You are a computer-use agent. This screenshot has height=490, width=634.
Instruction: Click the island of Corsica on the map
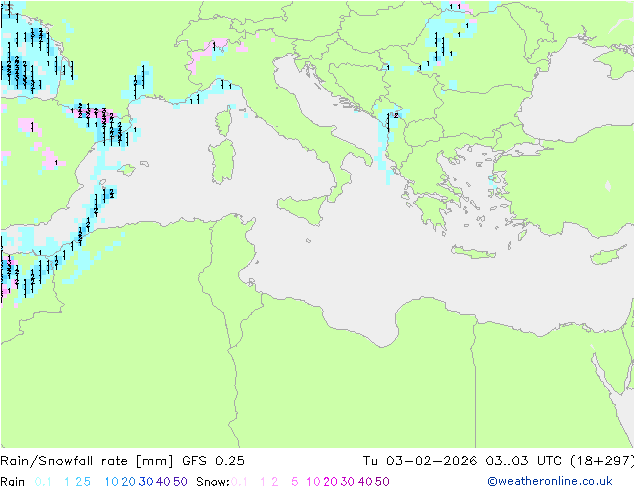coord(225,121)
